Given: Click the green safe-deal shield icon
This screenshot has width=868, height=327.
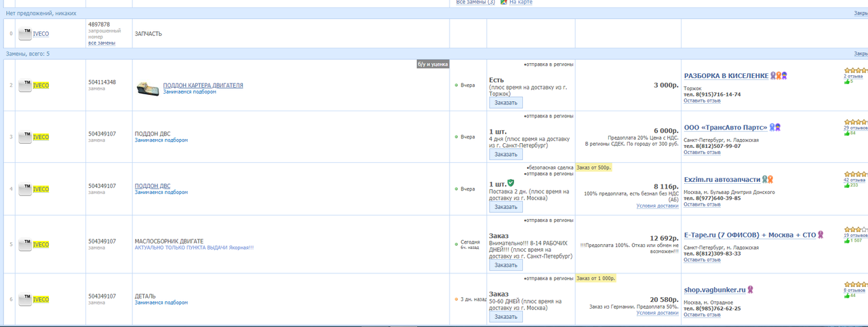Looking at the screenshot, I should (x=511, y=182).
